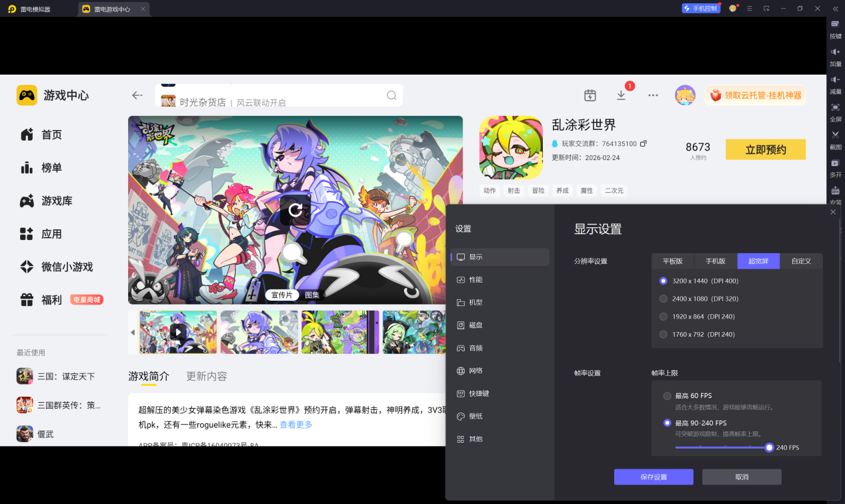Switch to 游戏简介 game intro tab
This screenshot has height=504, width=845.
149,376
